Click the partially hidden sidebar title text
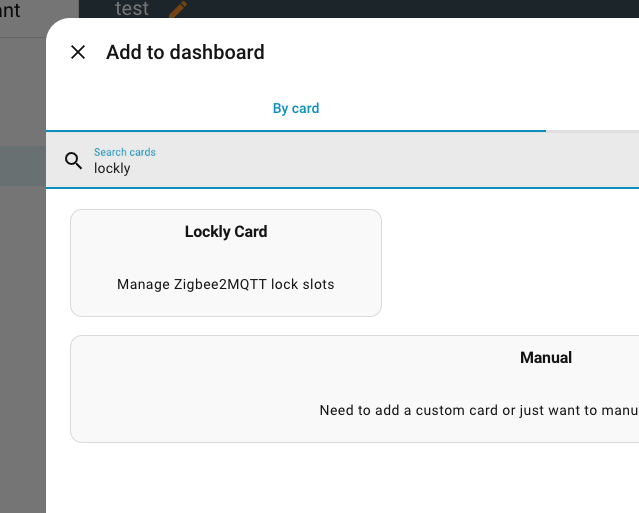 click(10, 12)
